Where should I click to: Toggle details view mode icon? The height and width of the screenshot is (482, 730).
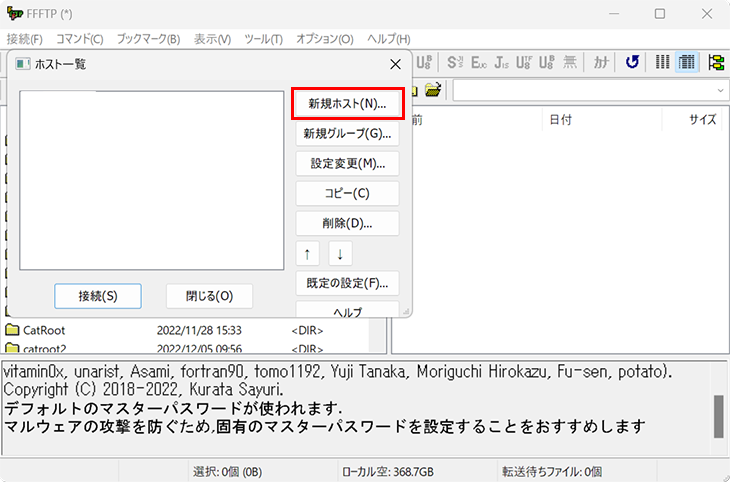(687, 62)
